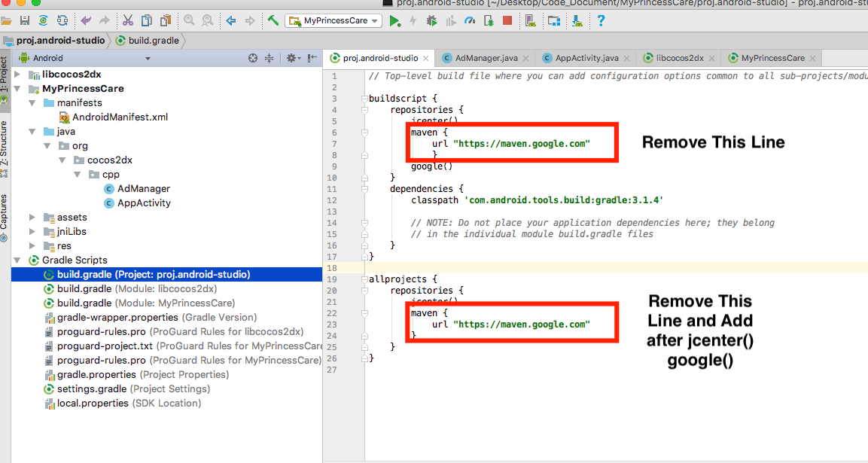Expand the assets folder
868x463 pixels.
point(32,218)
